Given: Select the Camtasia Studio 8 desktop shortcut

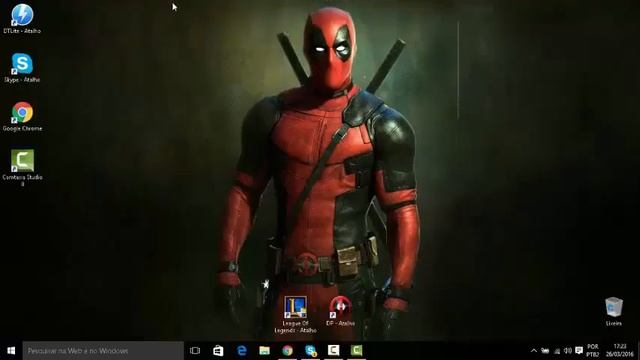Looking at the screenshot, I should pos(22,168).
